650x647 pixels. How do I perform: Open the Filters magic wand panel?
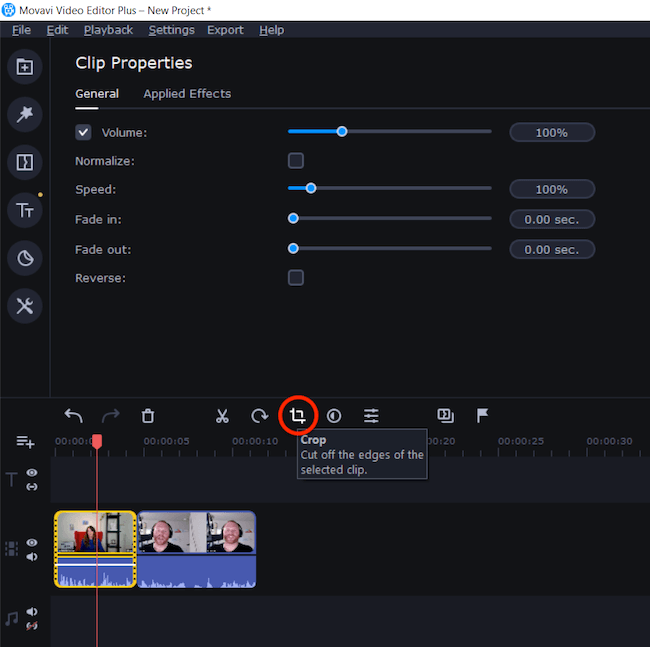click(x=25, y=114)
